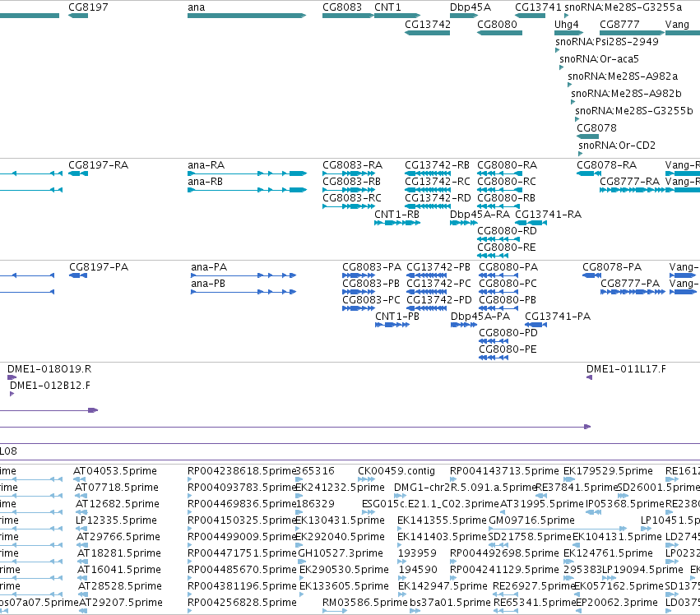Select snoRNA:Me28S-A982a label
700x615 pixels.
[x=623, y=76]
